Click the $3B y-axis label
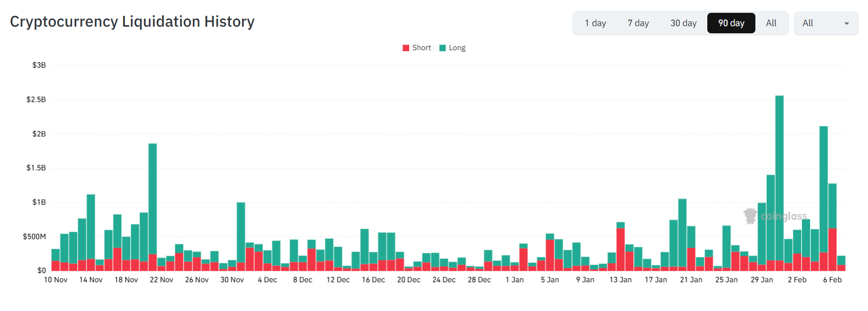The image size is (868, 311). [x=39, y=65]
